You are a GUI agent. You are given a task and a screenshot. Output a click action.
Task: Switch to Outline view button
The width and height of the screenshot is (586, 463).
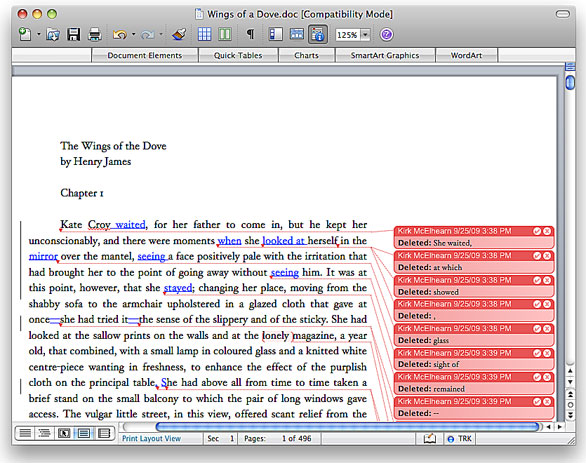[x=44, y=433]
